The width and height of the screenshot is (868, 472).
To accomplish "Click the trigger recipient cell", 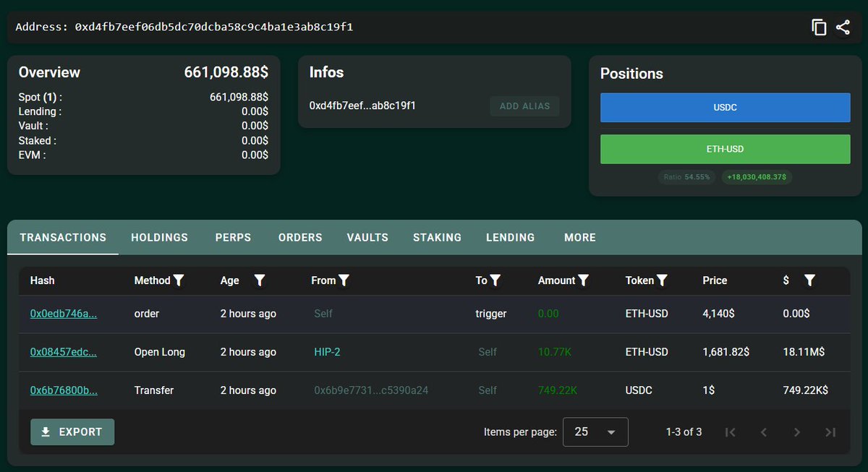I will click(x=491, y=314).
